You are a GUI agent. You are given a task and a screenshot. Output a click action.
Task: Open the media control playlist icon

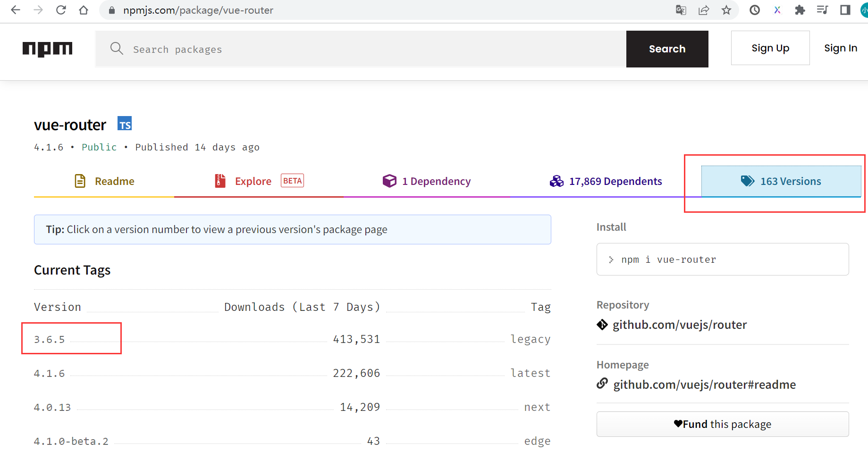(x=822, y=10)
